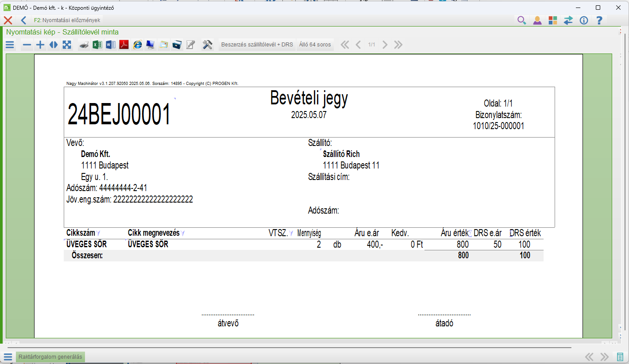This screenshot has width=629, height=364.
Task: Click the fit-to-screen expand arrows icon
Action: point(67,45)
